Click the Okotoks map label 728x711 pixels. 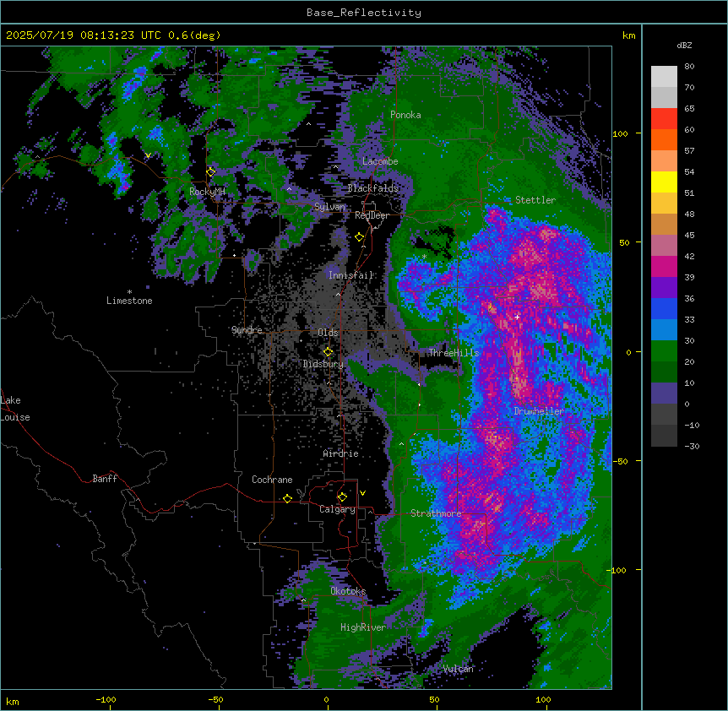coord(348,591)
